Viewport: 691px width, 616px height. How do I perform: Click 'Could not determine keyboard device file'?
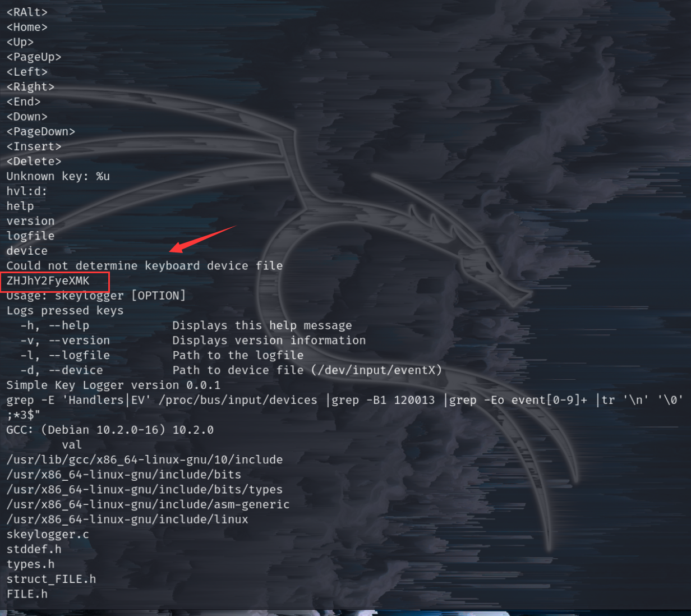click(x=145, y=265)
